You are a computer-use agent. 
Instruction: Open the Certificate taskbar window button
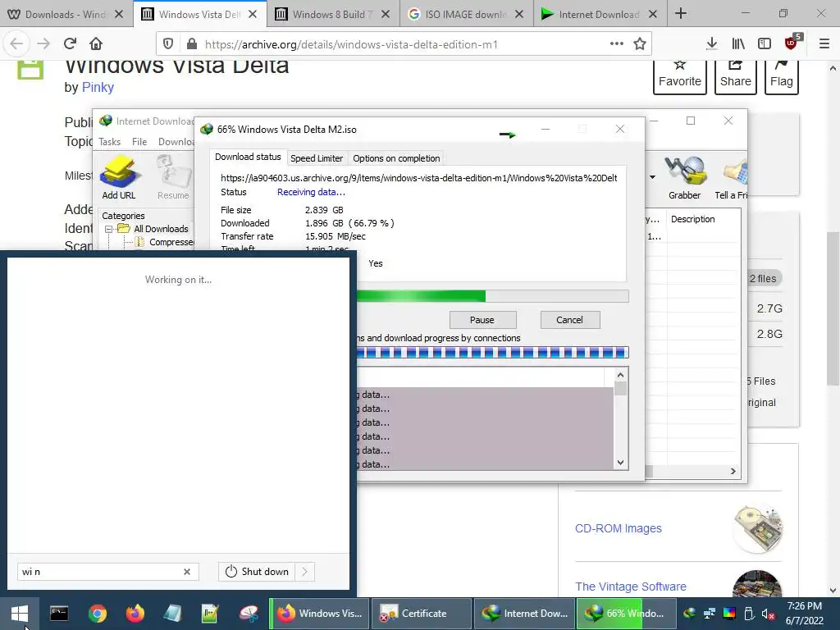[421, 614]
